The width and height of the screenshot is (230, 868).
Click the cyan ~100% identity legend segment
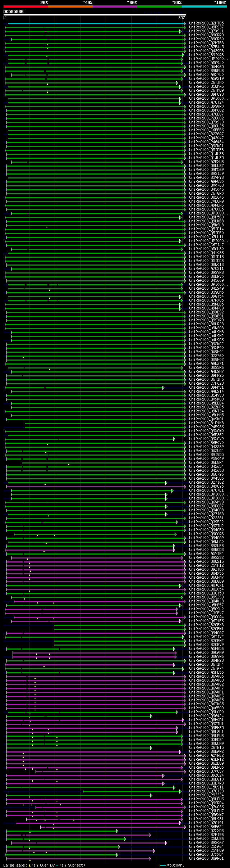tap(204, 6)
